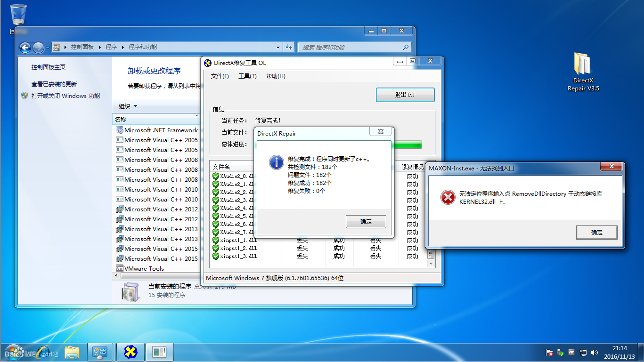
Task: Click the shield icon beside XAudio2_2.dll
Action: (216, 192)
